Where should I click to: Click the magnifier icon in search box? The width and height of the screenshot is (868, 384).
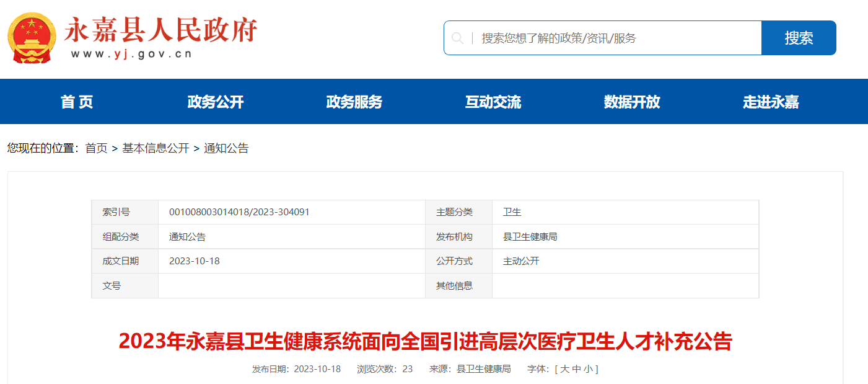point(457,38)
